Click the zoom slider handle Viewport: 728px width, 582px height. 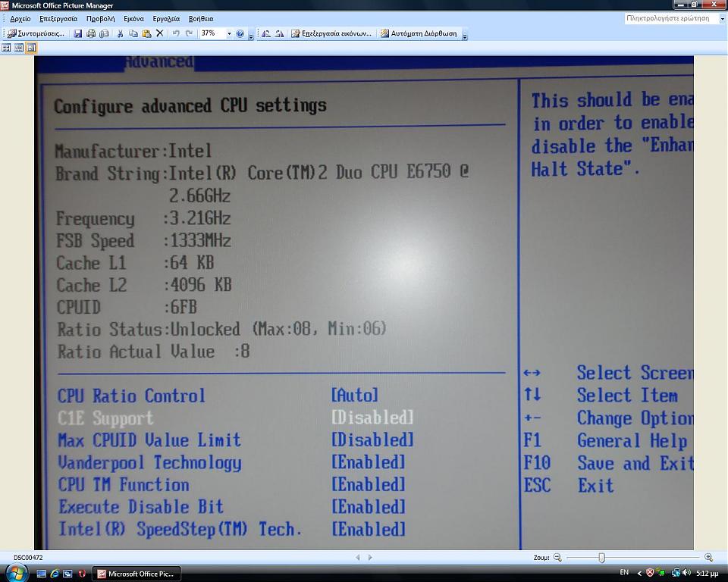[x=601, y=558]
